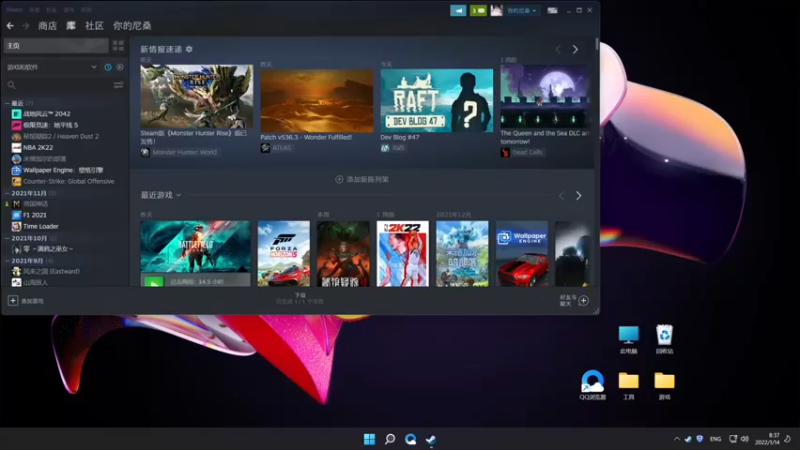Click 添加新陈列架 add shelf link
Viewport: 800px width, 450px height.
[362, 179]
